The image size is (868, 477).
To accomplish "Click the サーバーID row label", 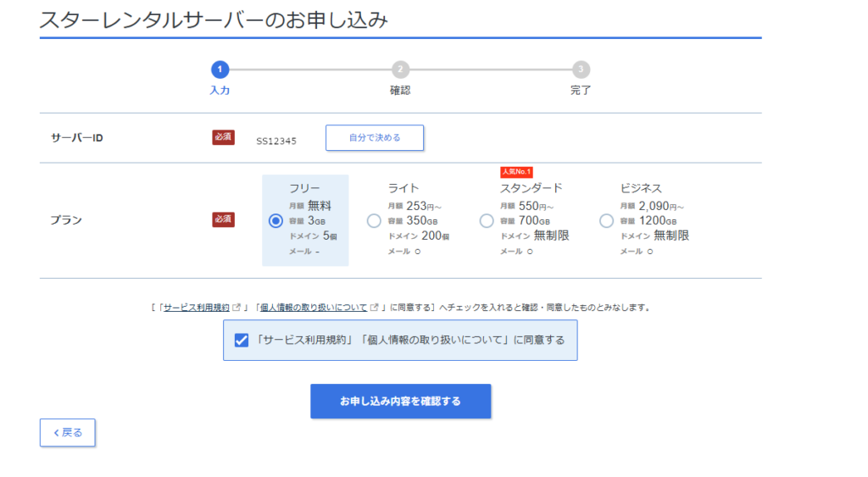I will (77, 138).
